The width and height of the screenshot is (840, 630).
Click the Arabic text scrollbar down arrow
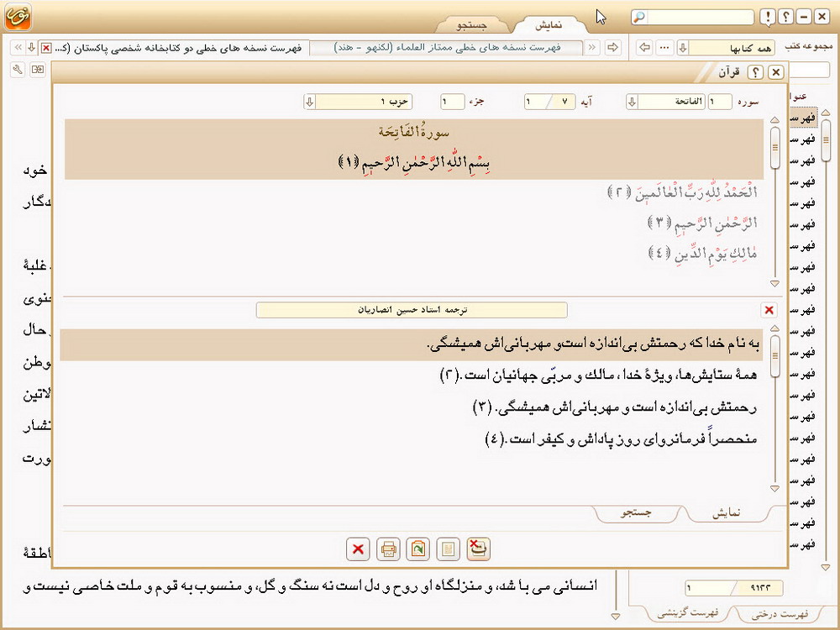point(774,283)
